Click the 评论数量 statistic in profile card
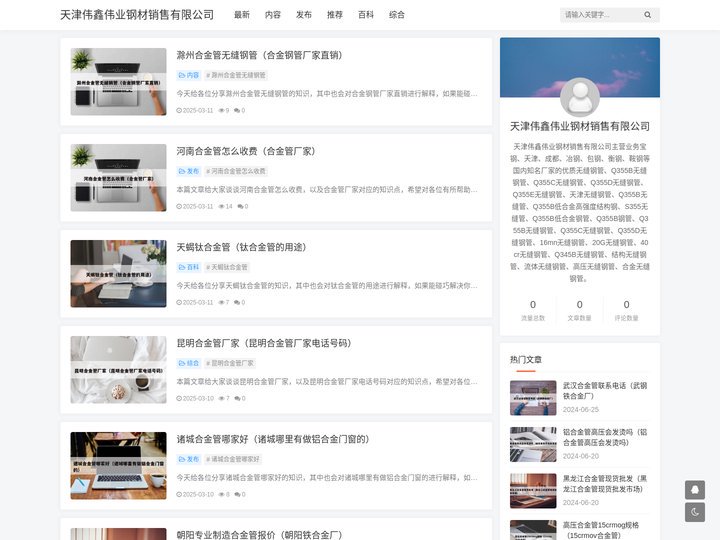This screenshot has height=540, width=720. coord(626,310)
